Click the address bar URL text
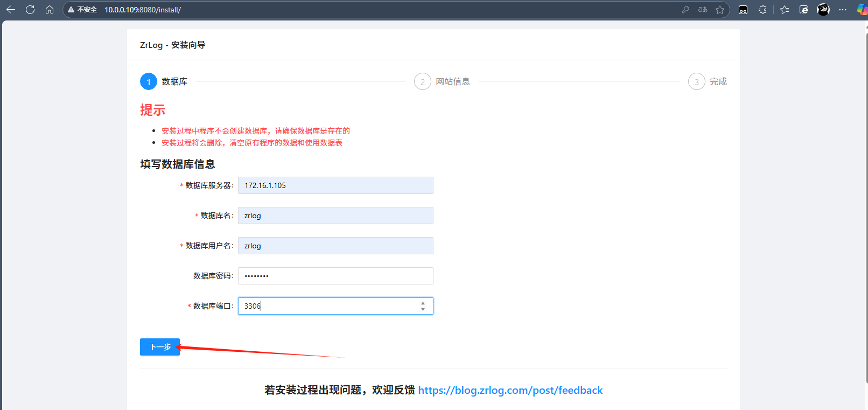 click(x=143, y=10)
